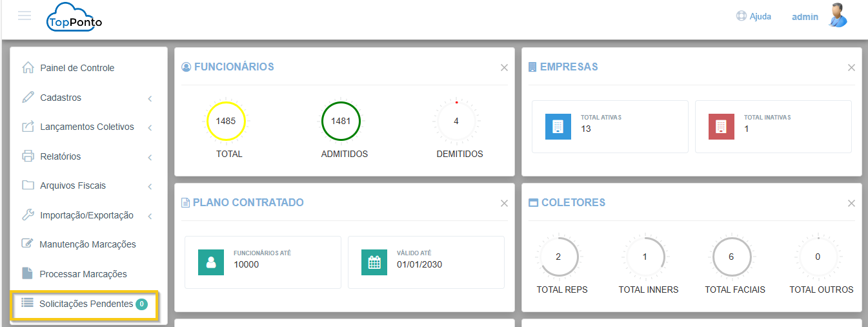868x327 pixels.
Task: Expand the Cadastros submenu chevron
Action: click(150, 98)
